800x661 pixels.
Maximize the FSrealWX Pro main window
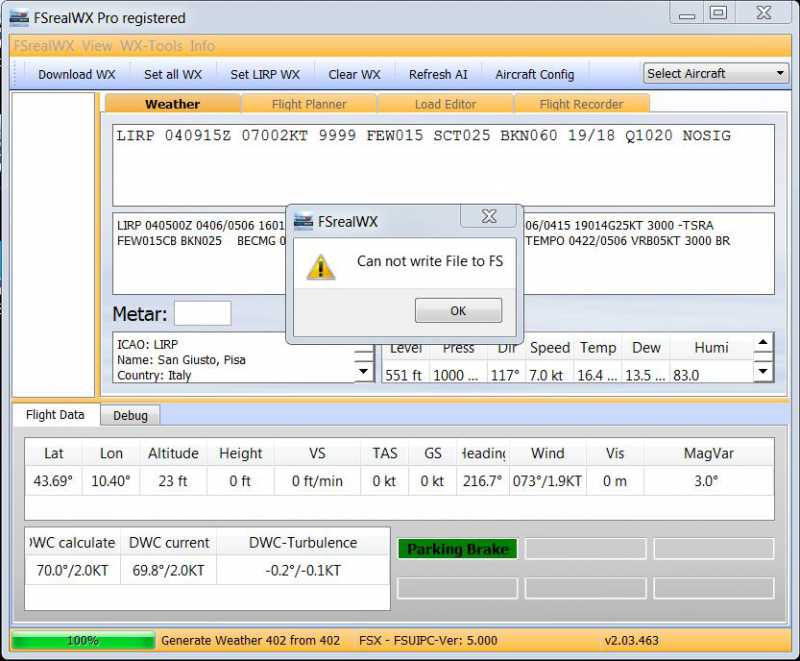click(x=718, y=13)
